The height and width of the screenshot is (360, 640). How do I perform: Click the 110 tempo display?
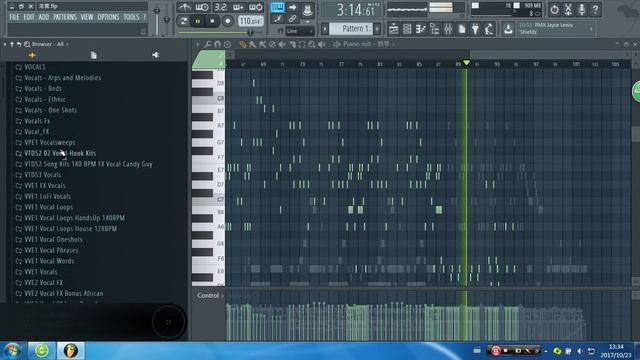[x=250, y=21]
